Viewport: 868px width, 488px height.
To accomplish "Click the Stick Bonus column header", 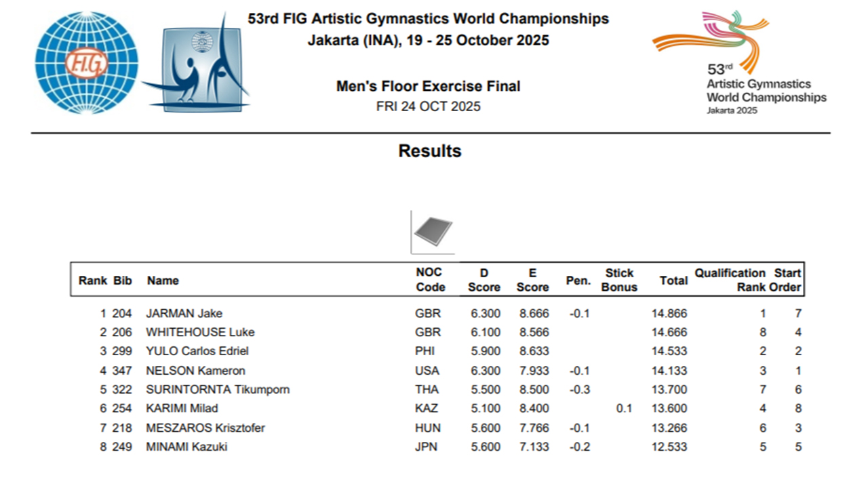I will 619,280.
